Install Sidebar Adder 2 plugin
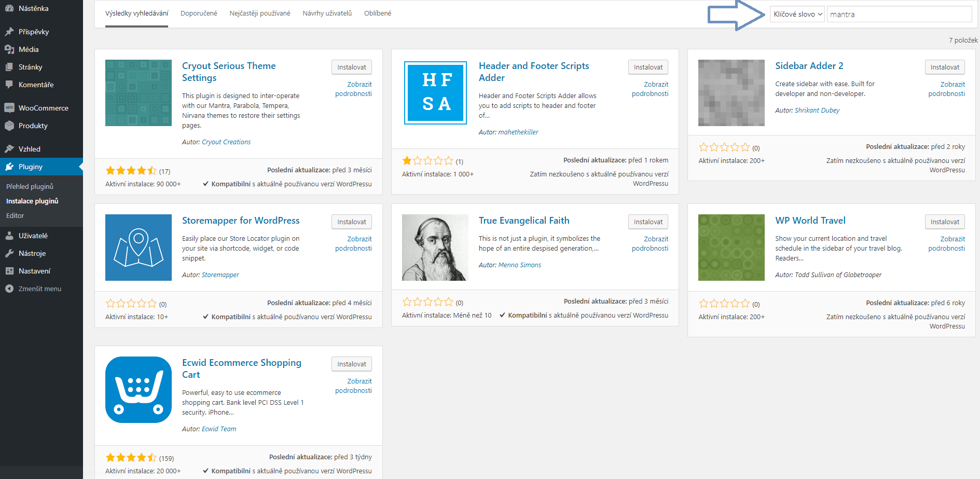The width and height of the screenshot is (980, 479). coord(945,67)
